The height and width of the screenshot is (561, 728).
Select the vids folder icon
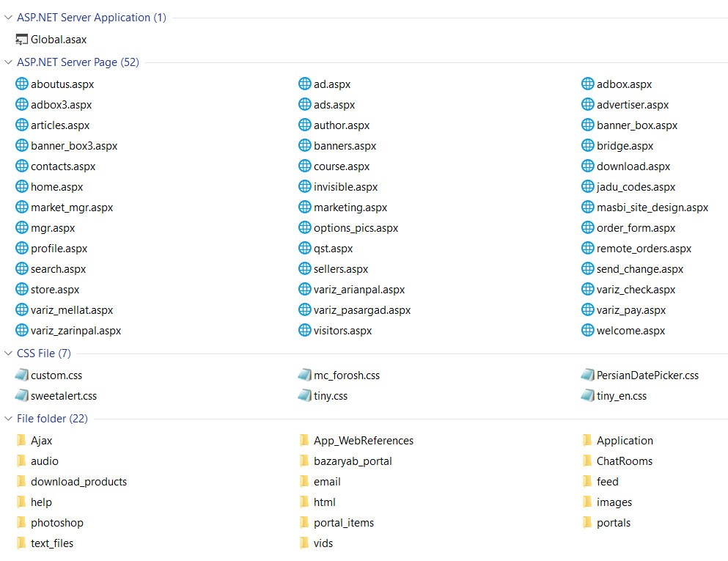click(x=304, y=543)
